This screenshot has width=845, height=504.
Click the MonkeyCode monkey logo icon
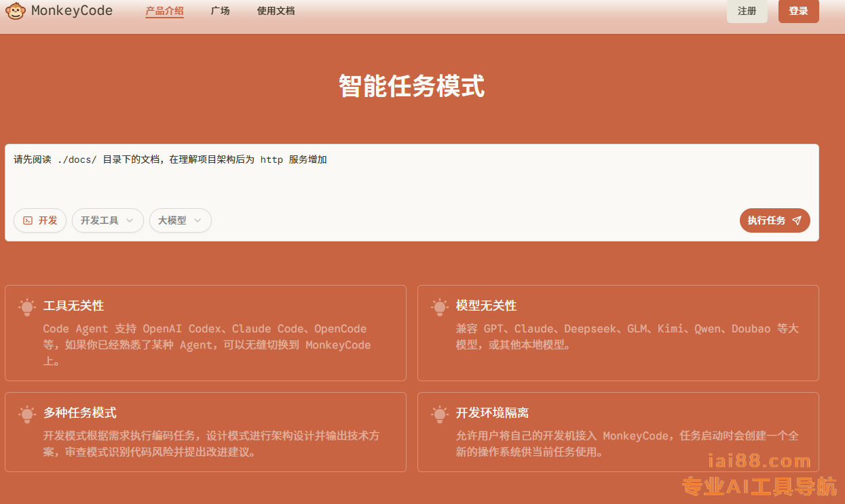coord(16,11)
